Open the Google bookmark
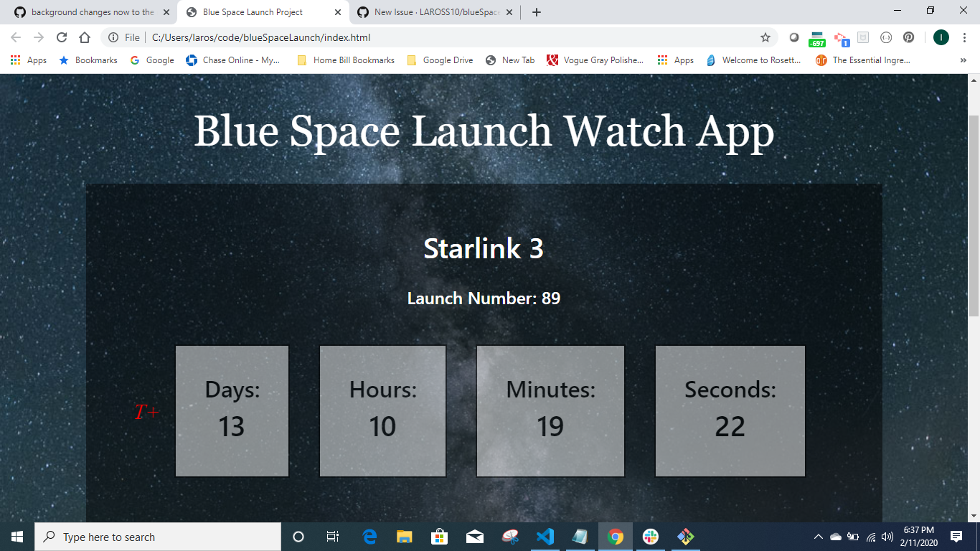Screen dimensions: 980x551 coord(152,60)
